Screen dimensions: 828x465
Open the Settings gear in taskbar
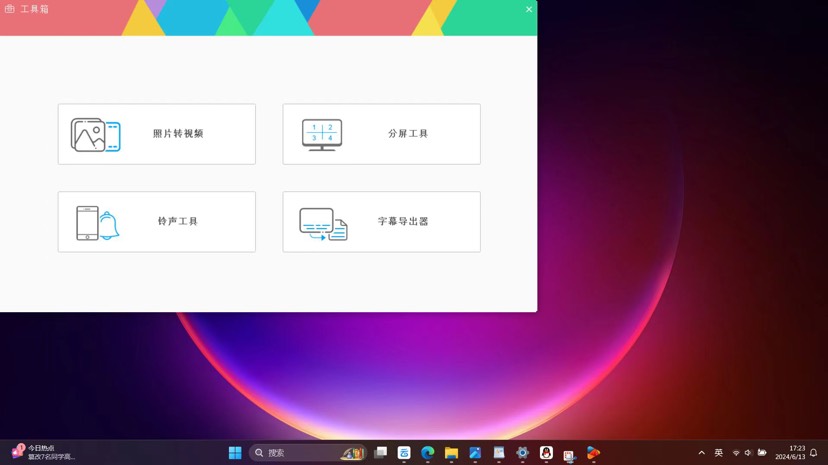point(522,453)
